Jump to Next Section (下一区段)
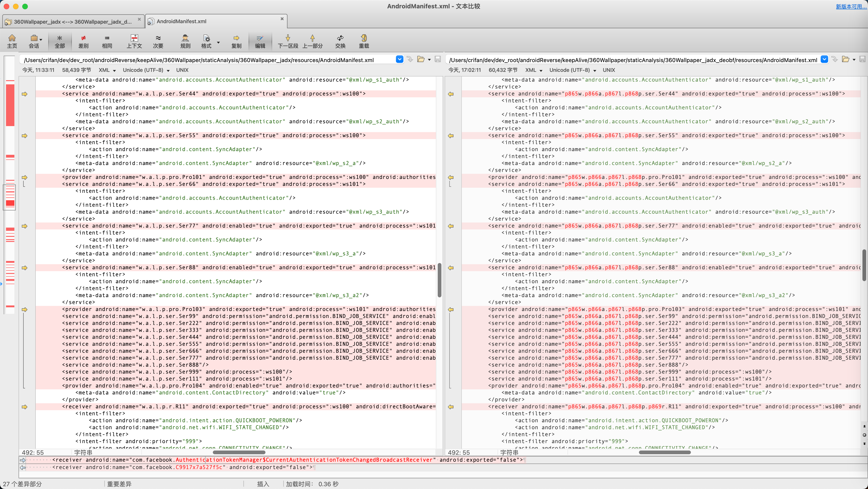The image size is (868, 489). pos(288,41)
